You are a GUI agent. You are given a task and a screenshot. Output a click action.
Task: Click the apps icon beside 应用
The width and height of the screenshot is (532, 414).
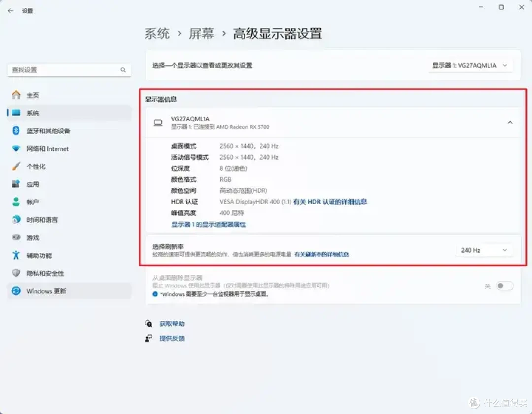16,184
